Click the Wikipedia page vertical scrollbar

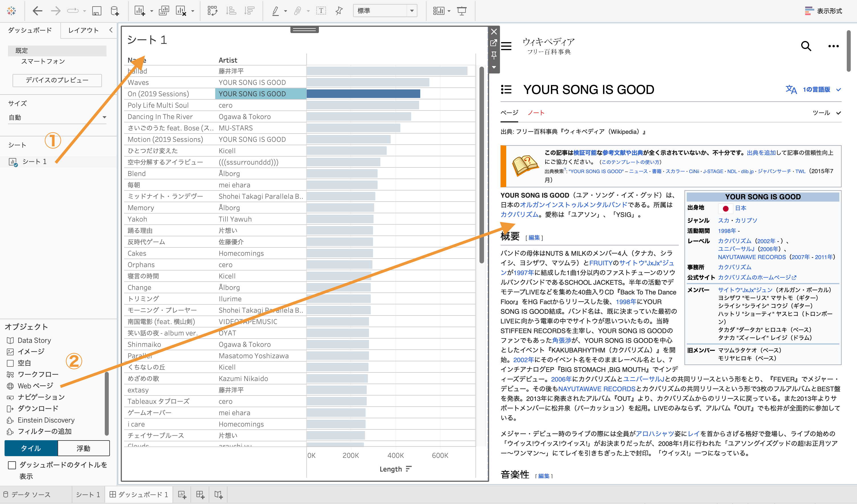click(x=849, y=51)
